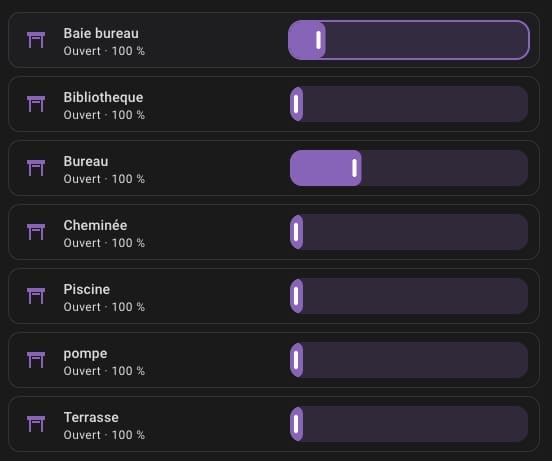This screenshot has height=461, width=552.
Task: Click the cover icon beside Bureau
Action: pos(36,168)
